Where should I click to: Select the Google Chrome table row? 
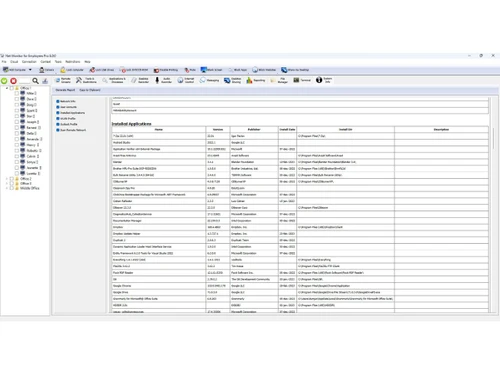tap(300, 286)
